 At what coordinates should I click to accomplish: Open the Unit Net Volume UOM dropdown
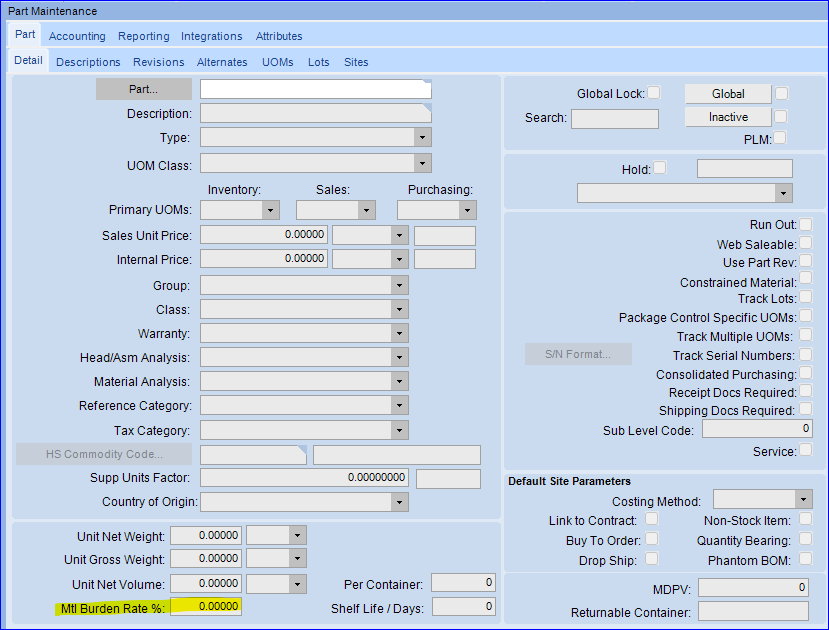(x=298, y=584)
